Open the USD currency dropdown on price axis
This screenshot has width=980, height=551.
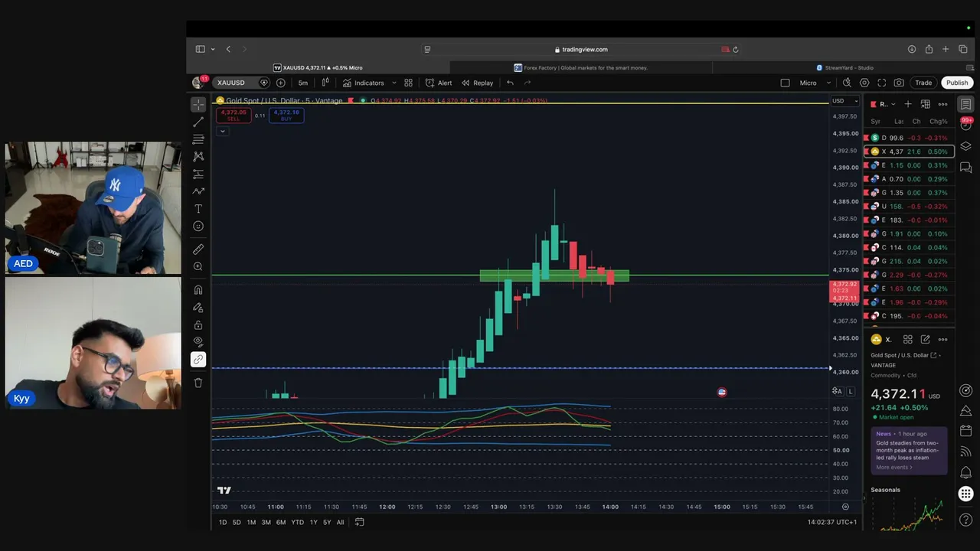tap(845, 101)
